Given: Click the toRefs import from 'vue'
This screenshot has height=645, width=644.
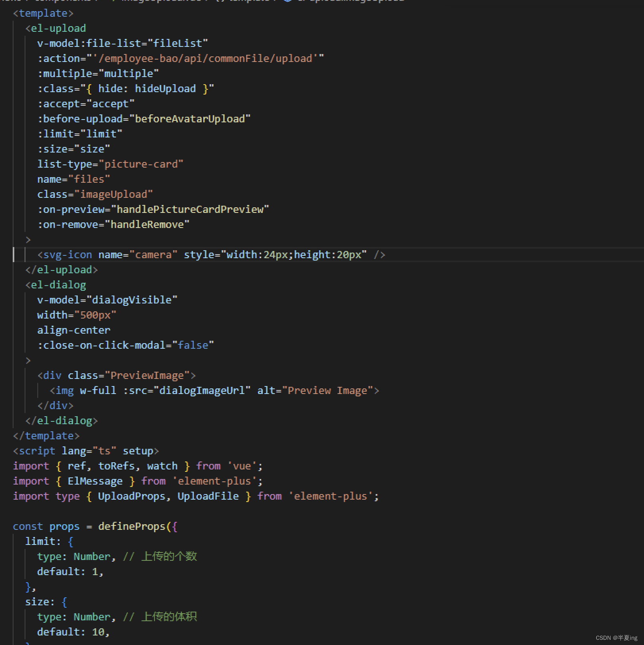Looking at the screenshot, I should [117, 466].
